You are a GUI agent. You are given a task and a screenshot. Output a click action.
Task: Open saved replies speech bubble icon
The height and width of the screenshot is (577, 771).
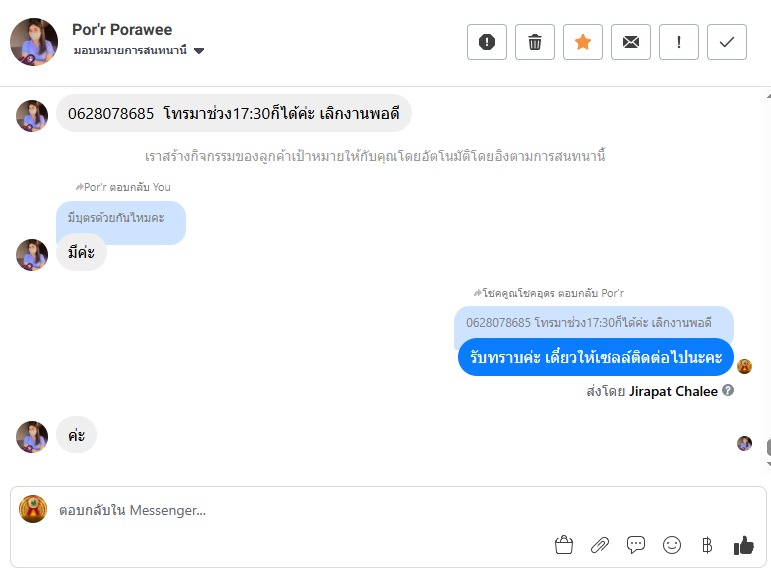coord(636,545)
